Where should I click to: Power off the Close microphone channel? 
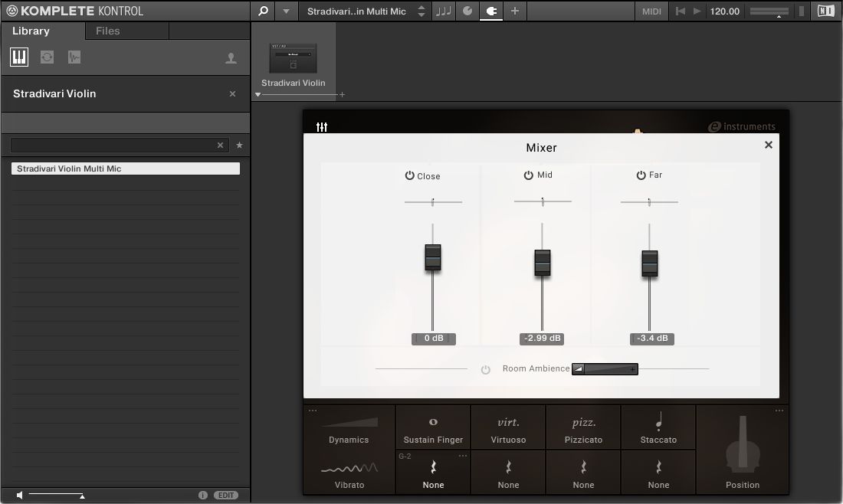point(408,176)
